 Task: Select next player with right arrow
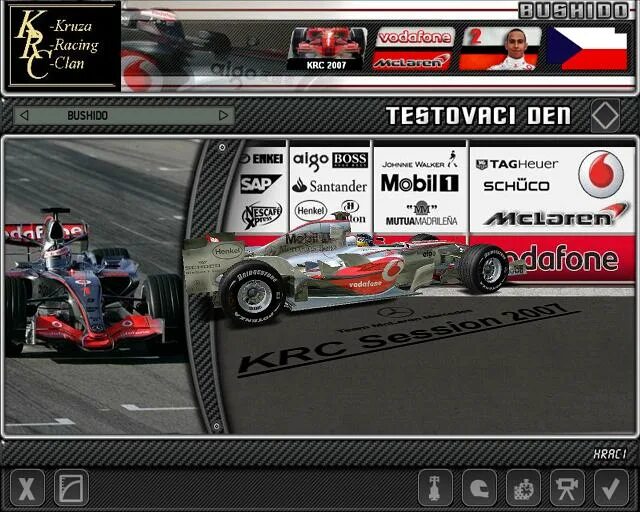(x=223, y=116)
